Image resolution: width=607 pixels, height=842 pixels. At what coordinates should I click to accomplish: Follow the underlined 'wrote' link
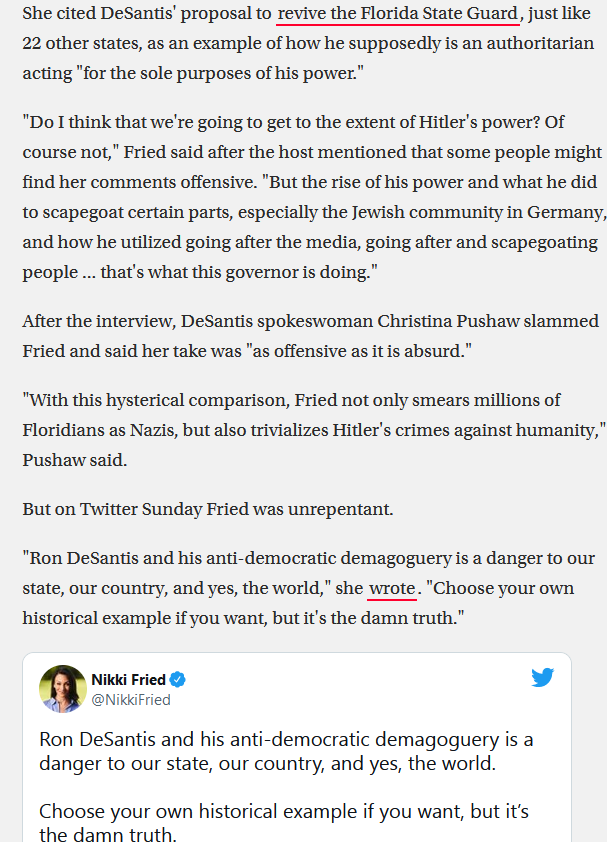click(x=392, y=588)
